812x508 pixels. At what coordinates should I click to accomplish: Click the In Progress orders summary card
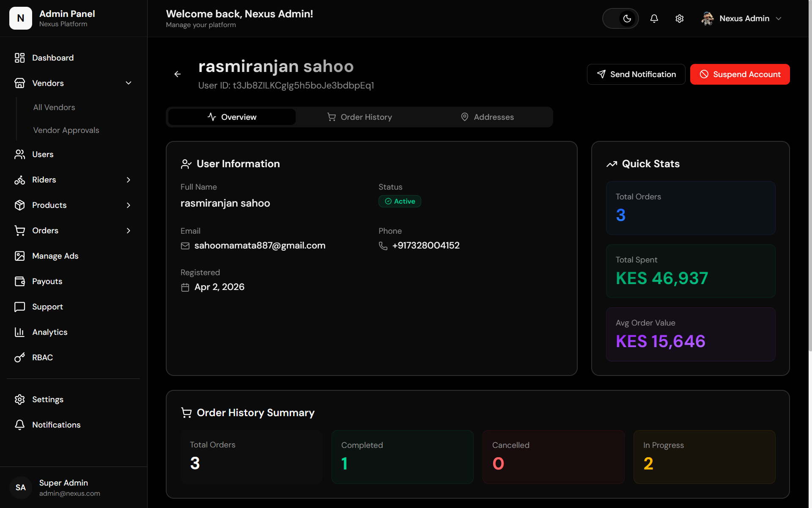[x=704, y=457]
